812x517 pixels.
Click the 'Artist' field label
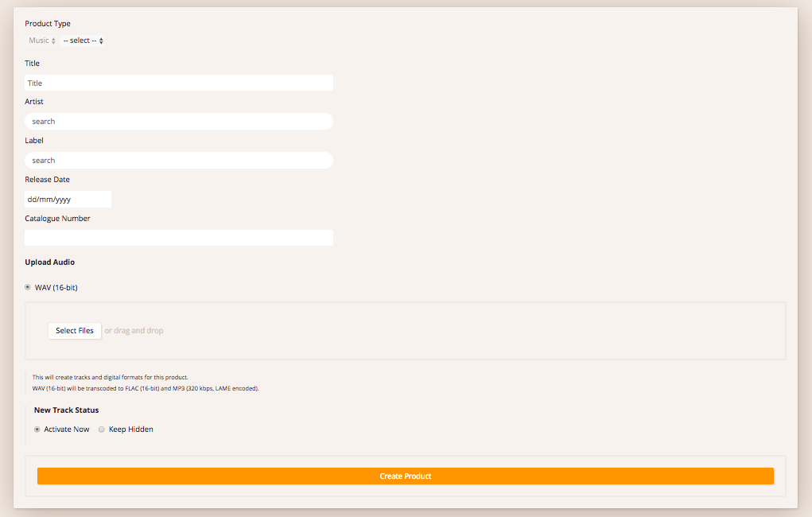pyautogui.click(x=34, y=102)
